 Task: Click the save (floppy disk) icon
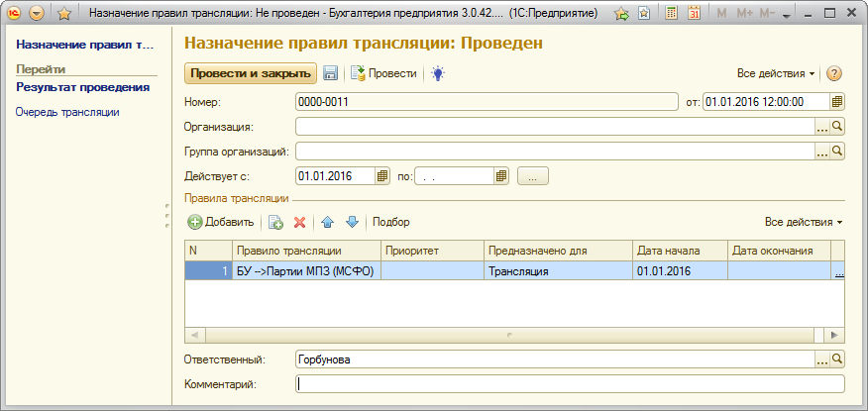click(x=331, y=73)
